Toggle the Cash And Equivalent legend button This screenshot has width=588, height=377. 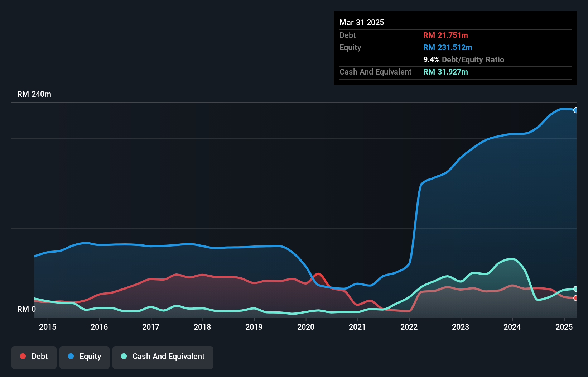(163, 357)
